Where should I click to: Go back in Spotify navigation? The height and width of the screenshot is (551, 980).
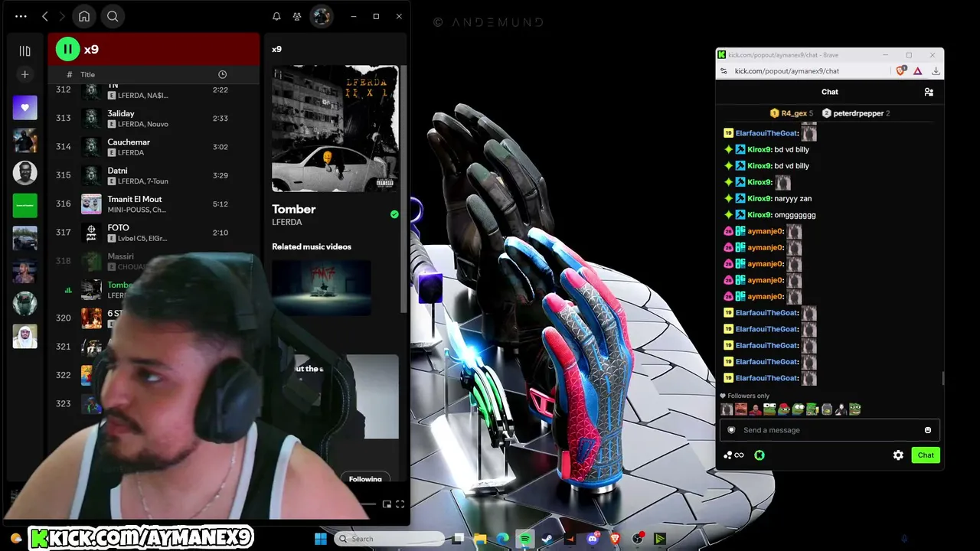45,16
